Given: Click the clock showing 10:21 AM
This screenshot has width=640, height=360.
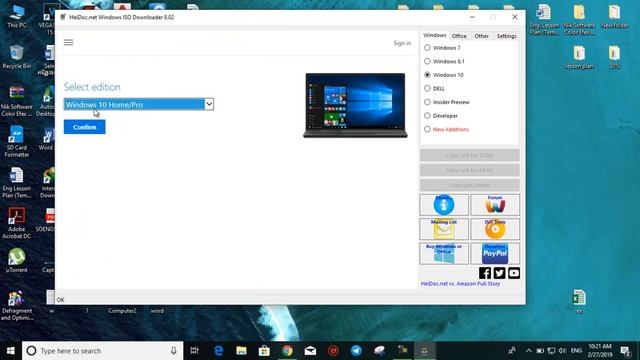Looking at the screenshot, I should [x=600, y=351].
